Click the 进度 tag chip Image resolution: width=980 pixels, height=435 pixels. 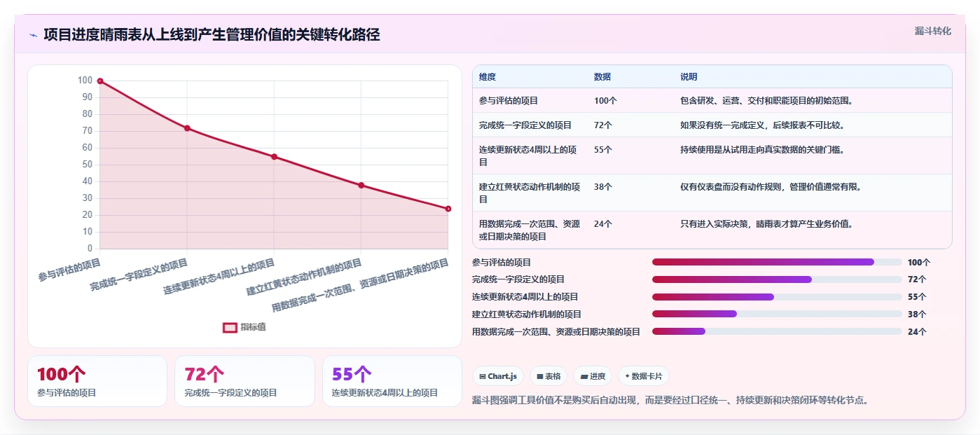pos(593,376)
